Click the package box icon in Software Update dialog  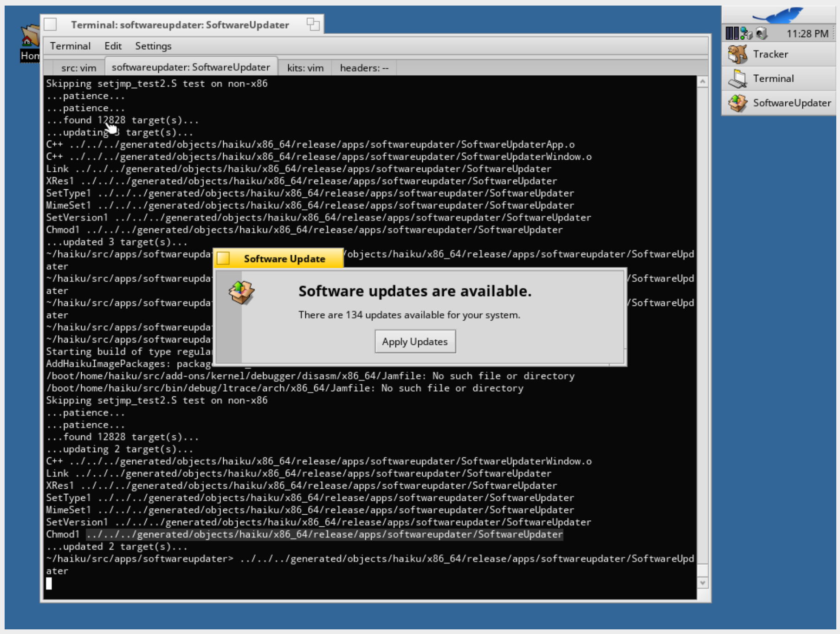(x=241, y=292)
